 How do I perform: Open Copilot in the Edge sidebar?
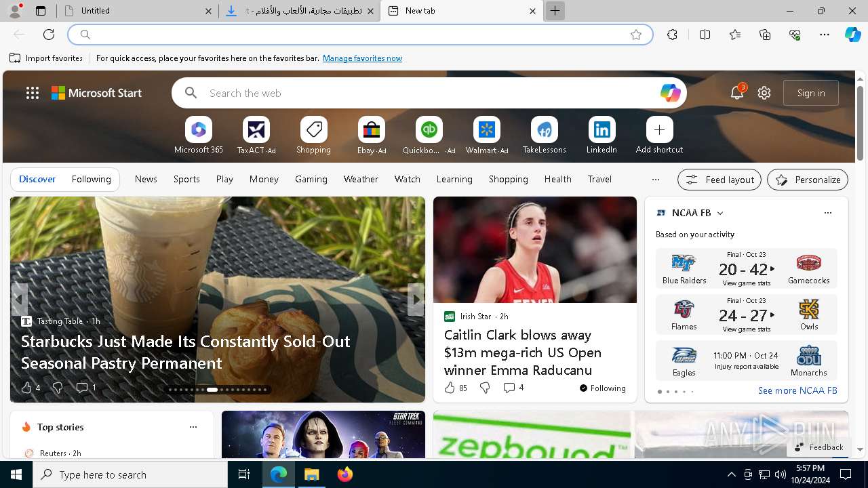[x=852, y=35]
